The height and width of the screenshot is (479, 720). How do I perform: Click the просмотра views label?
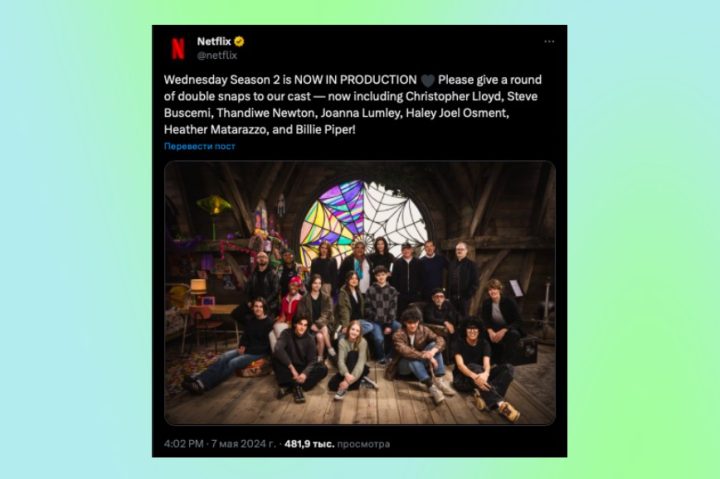click(364, 444)
